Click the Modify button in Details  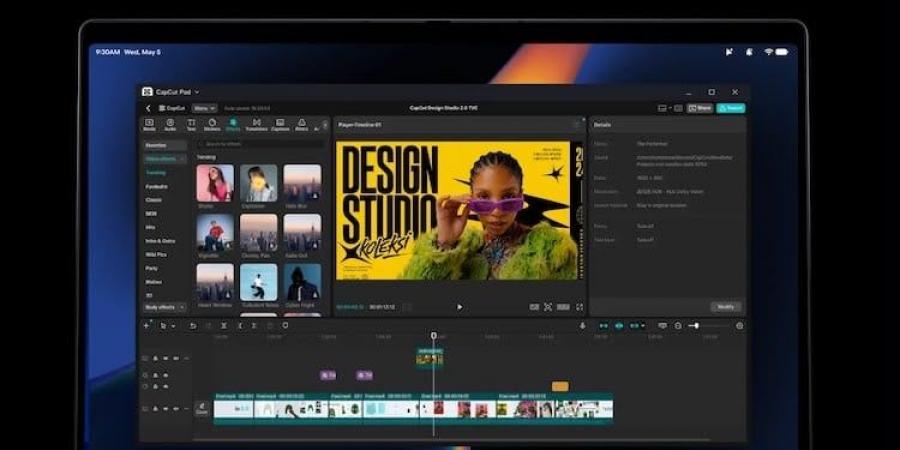pos(726,307)
